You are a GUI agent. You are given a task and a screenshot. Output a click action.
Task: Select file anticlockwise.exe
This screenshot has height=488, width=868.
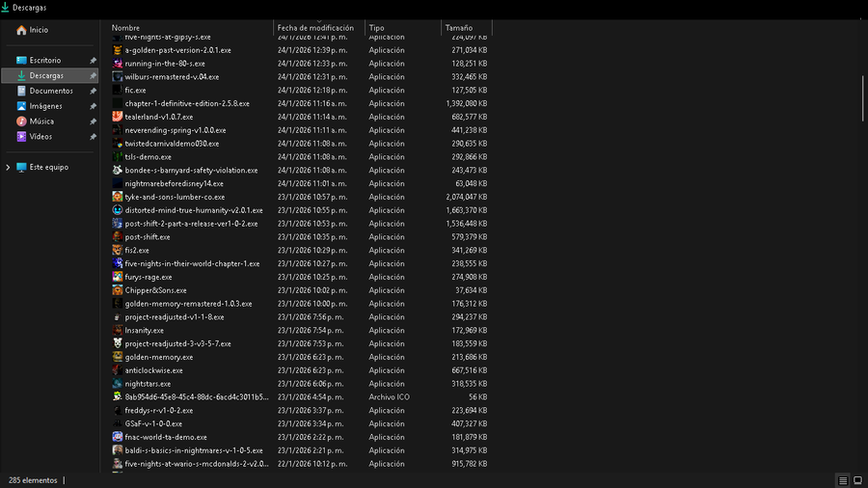click(154, 370)
